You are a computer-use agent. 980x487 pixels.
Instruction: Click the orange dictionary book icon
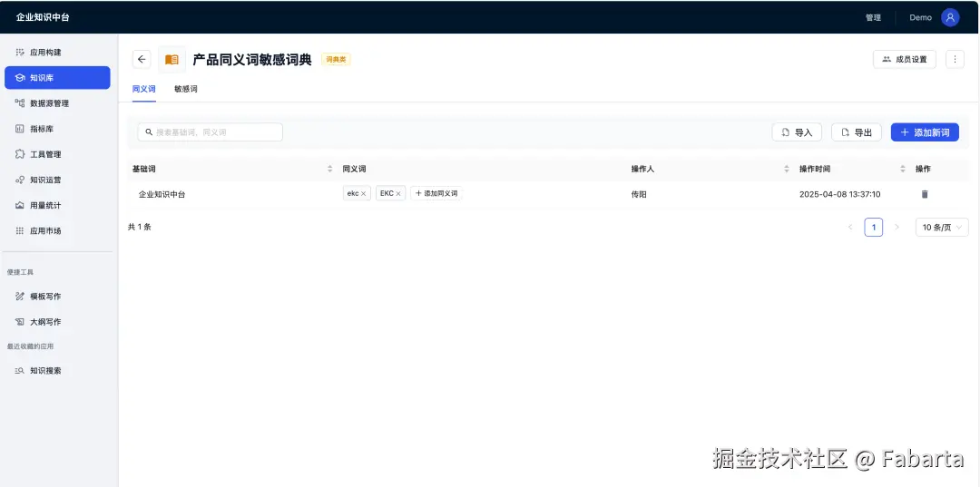(171, 59)
